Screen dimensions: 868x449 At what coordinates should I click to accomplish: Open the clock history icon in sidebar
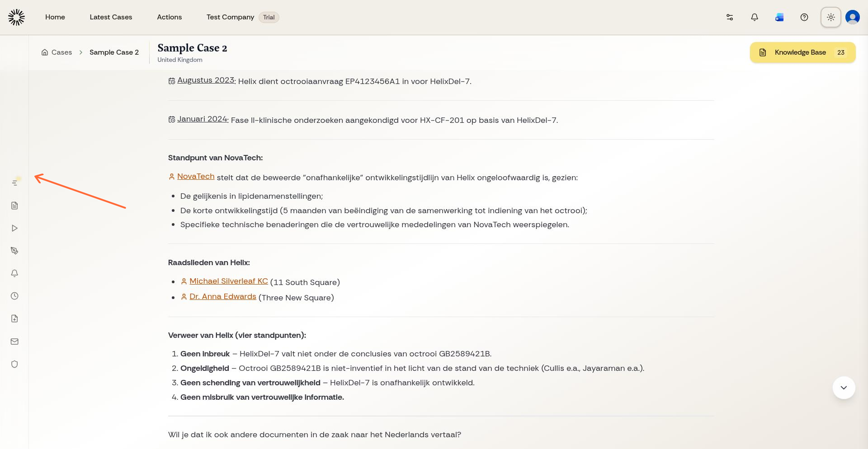[x=14, y=296]
